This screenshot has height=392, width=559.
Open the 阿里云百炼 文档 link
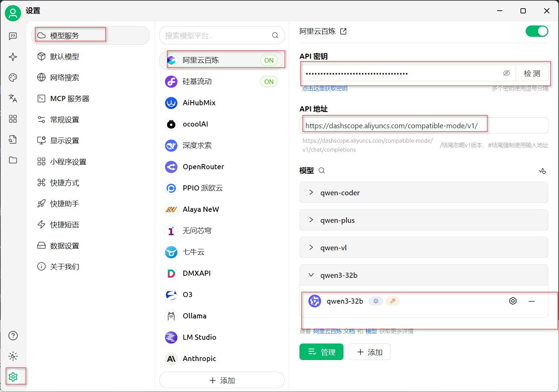coord(334,331)
